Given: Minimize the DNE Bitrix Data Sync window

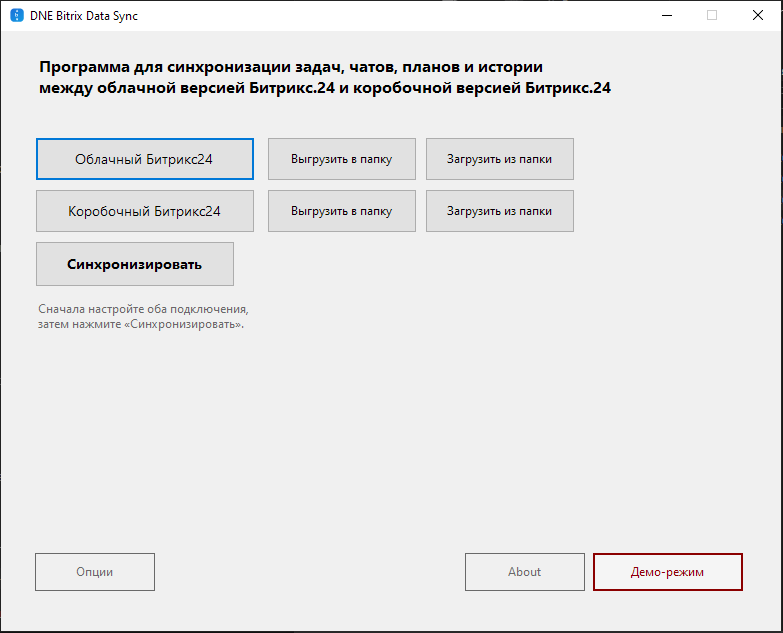Looking at the screenshot, I should pyautogui.click(x=667, y=15).
